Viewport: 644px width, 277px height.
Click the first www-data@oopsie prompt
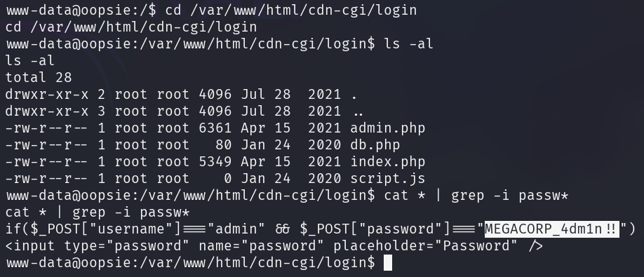click(x=81, y=10)
